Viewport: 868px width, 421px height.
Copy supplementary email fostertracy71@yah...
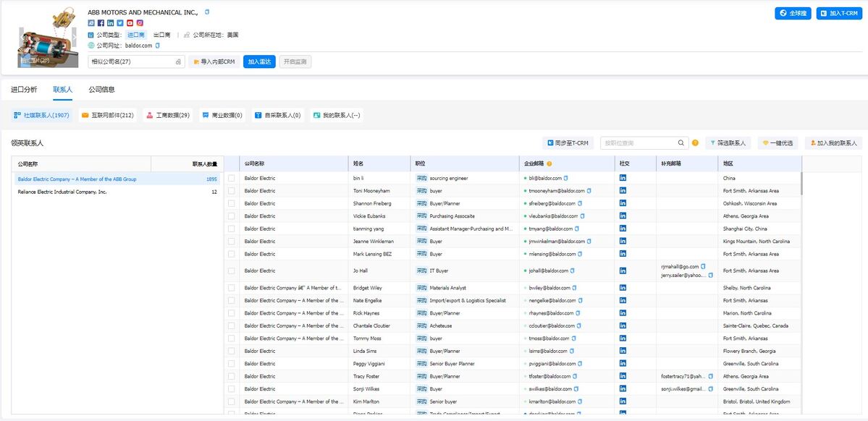coord(711,376)
